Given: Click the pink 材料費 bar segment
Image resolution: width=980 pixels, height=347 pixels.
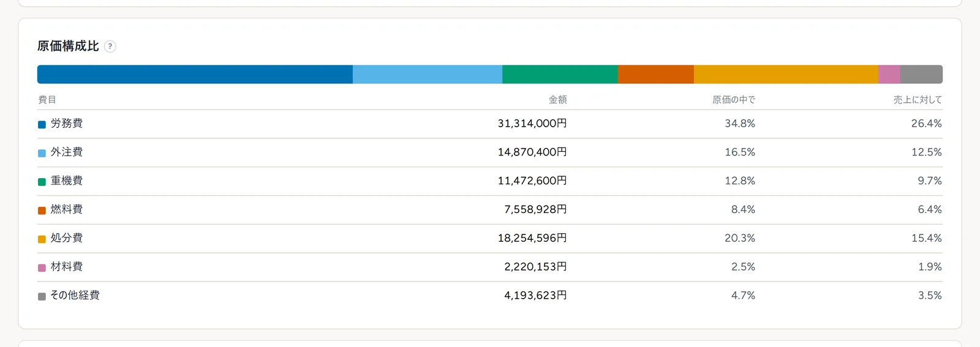Looking at the screenshot, I should (x=889, y=75).
